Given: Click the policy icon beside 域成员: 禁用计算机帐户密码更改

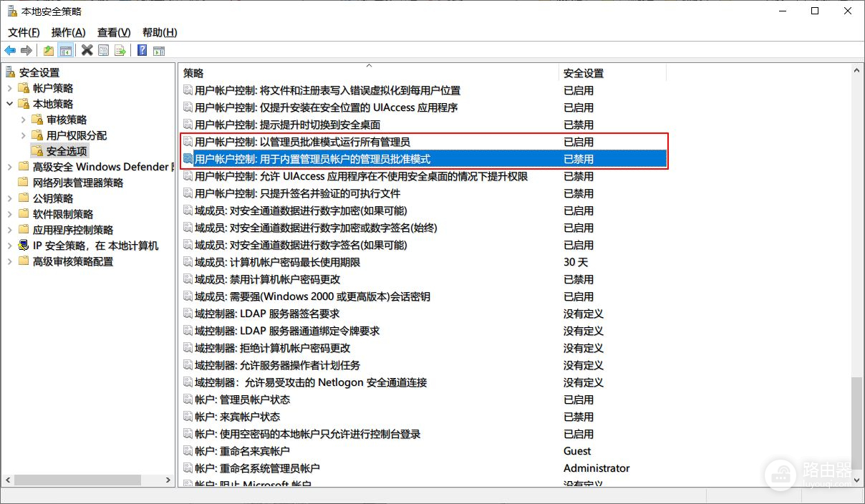Looking at the screenshot, I should coord(188,279).
